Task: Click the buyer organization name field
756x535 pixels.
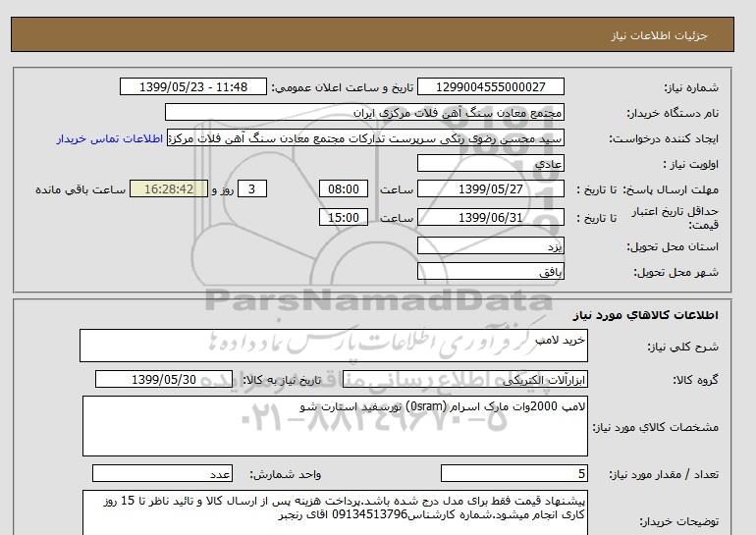Action: pyautogui.click(x=364, y=112)
